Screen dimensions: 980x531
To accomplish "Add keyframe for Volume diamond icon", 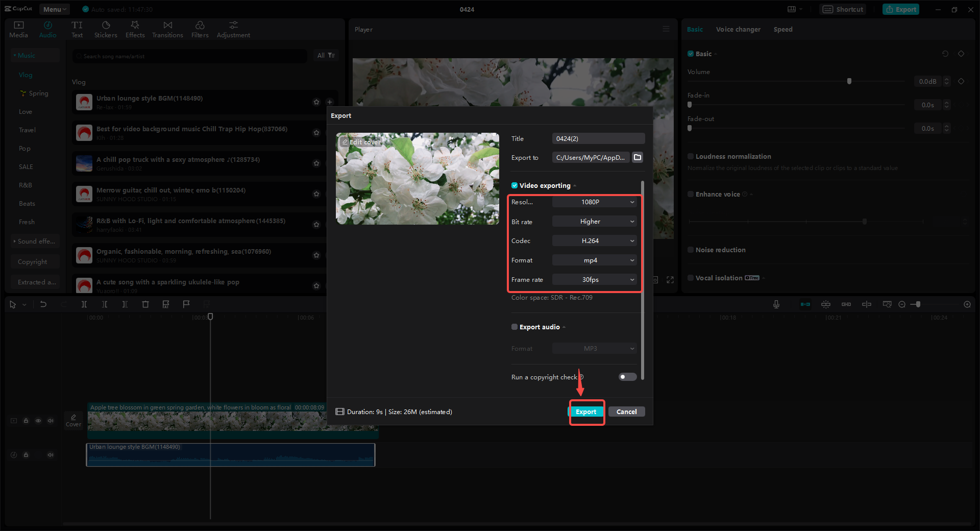I will pyautogui.click(x=961, y=81).
